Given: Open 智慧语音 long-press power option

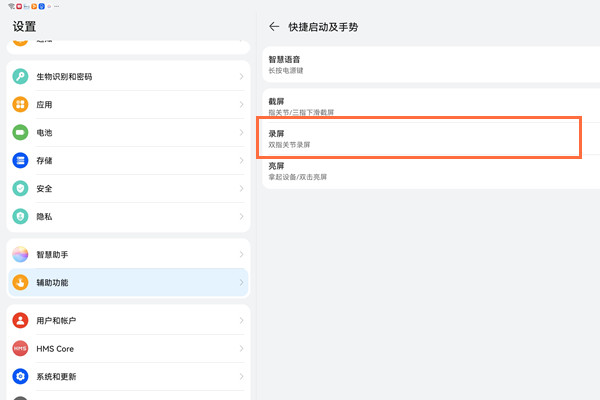Looking at the screenshot, I should pos(420,65).
